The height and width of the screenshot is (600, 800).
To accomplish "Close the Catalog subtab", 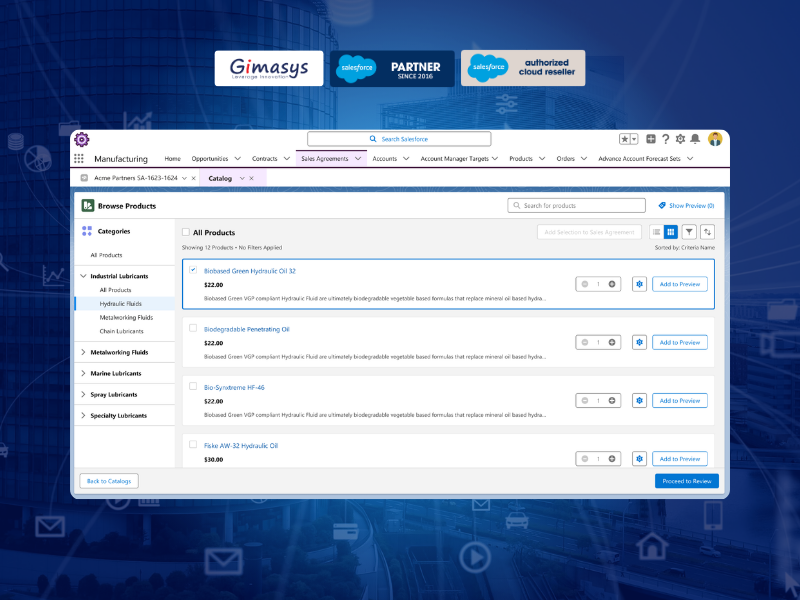I will point(252,178).
